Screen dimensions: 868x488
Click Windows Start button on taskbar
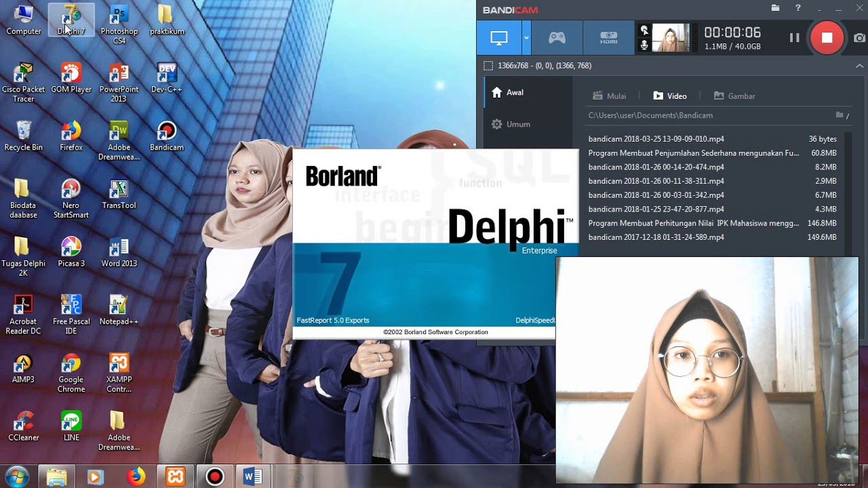coord(17,476)
